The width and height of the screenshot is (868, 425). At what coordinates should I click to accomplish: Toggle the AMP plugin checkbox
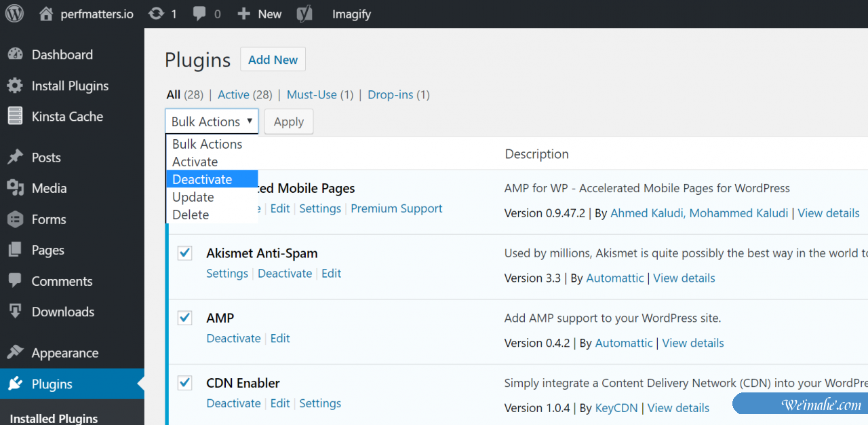coord(184,318)
